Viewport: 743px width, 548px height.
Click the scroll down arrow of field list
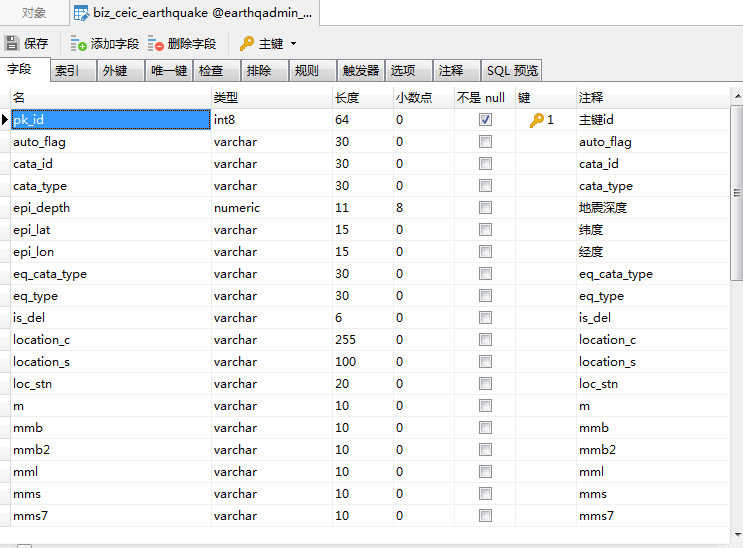pyautogui.click(x=737, y=535)
